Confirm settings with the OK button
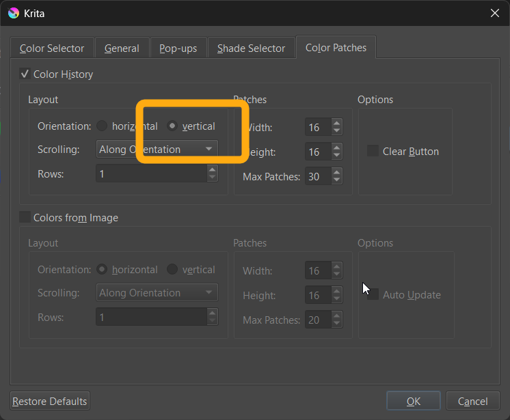 pos(414,401)
